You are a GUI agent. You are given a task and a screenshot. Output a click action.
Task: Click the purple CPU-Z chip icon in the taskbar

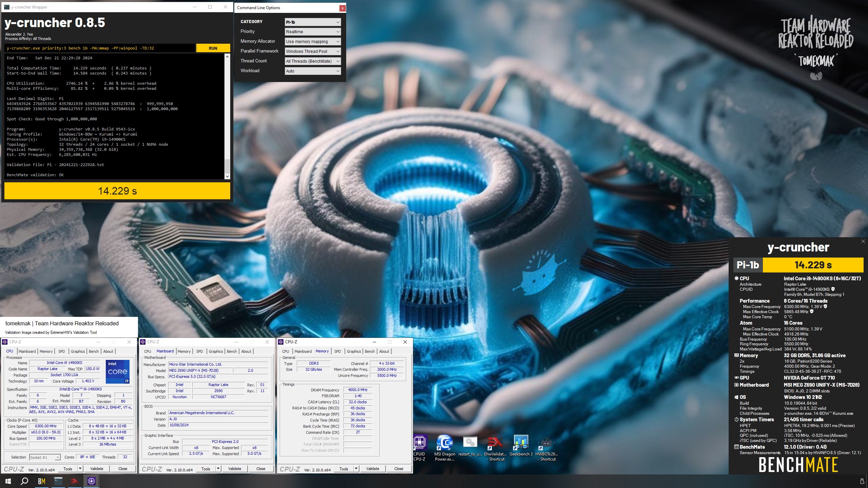[x=92, y=481]
